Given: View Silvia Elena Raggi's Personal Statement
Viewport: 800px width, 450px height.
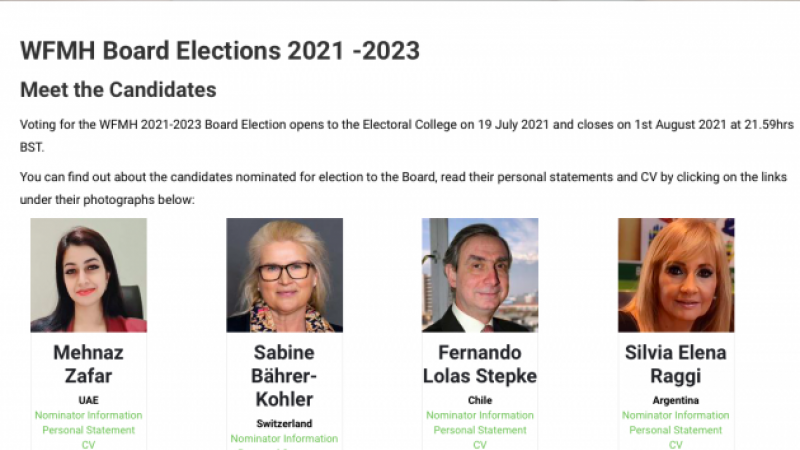Looking at the screenshot, I should [676, 430].
